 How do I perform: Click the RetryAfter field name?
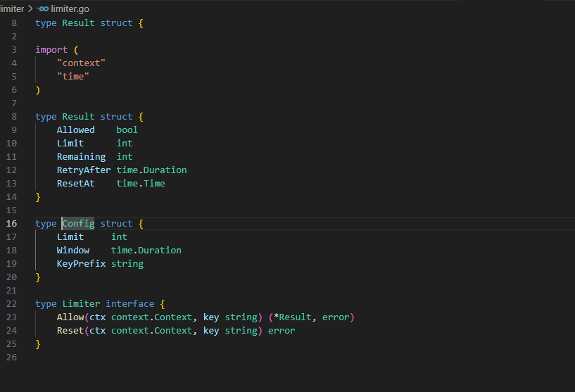[x=84, y=170]
